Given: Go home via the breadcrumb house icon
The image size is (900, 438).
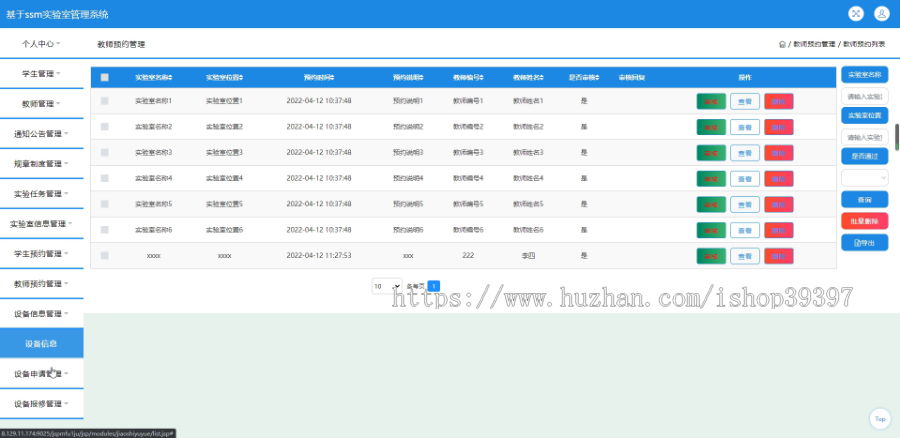Looking at the screenshot, I should [x=782, y=44].
